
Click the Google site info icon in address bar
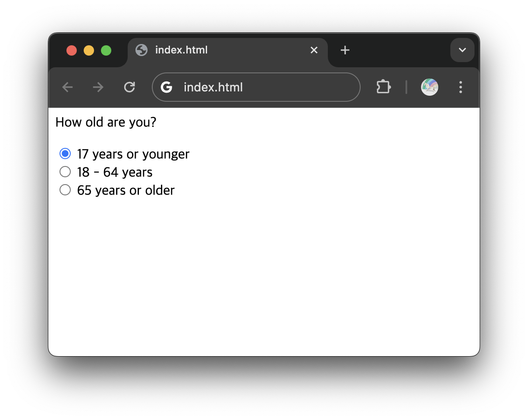167,88
